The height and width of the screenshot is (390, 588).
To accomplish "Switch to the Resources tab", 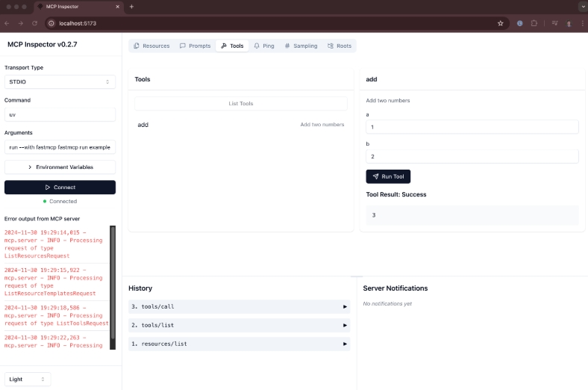I will click(x=151, y=46).
